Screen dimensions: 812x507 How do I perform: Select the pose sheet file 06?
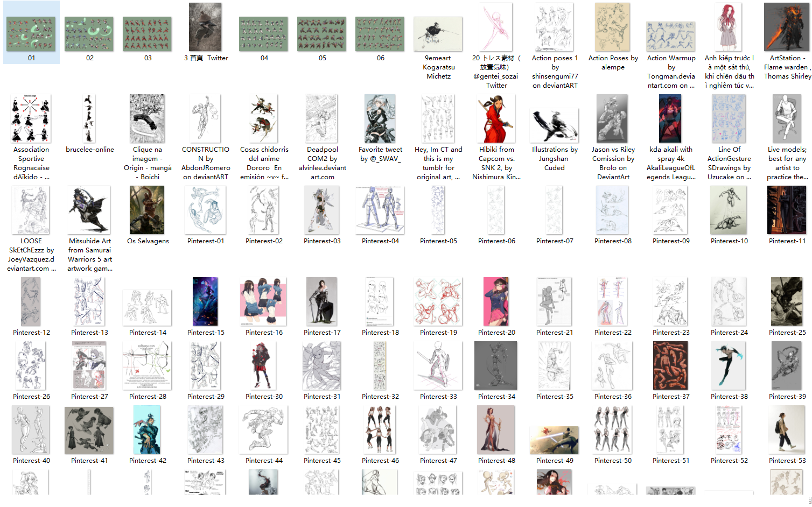click(x=380, y=34)
